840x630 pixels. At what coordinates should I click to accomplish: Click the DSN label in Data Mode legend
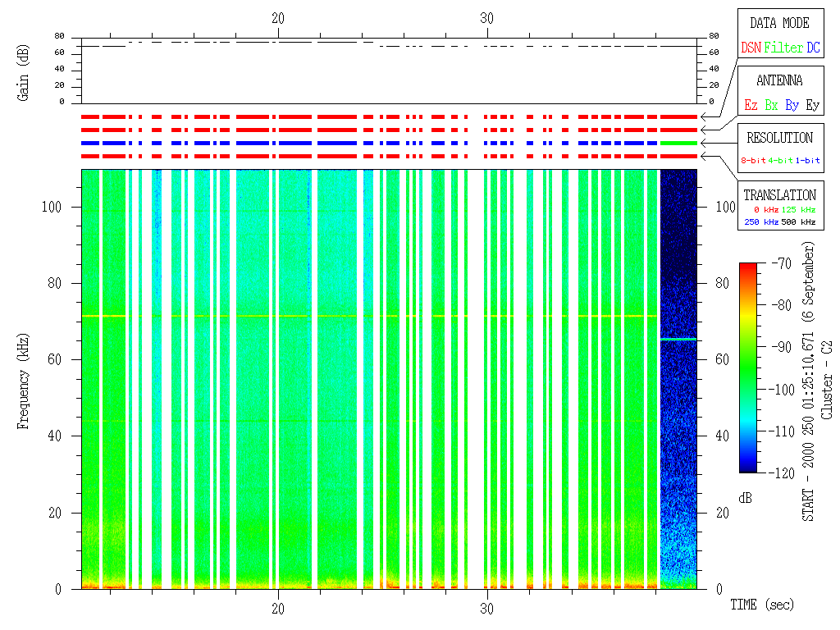pyautogui.click(x=751, y=48)
